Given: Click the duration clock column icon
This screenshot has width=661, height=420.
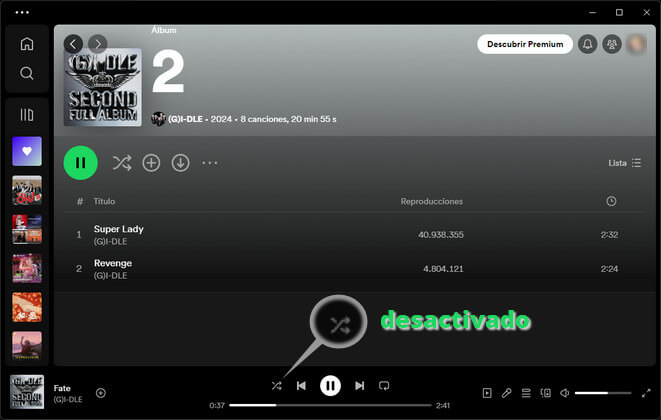Looking at the screenshot, I should [611, 201].
